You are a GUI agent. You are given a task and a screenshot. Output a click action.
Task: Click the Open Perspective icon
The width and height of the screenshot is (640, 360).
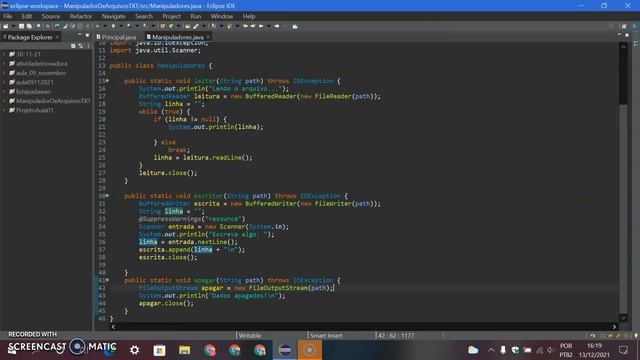click(x=624, y=26)
